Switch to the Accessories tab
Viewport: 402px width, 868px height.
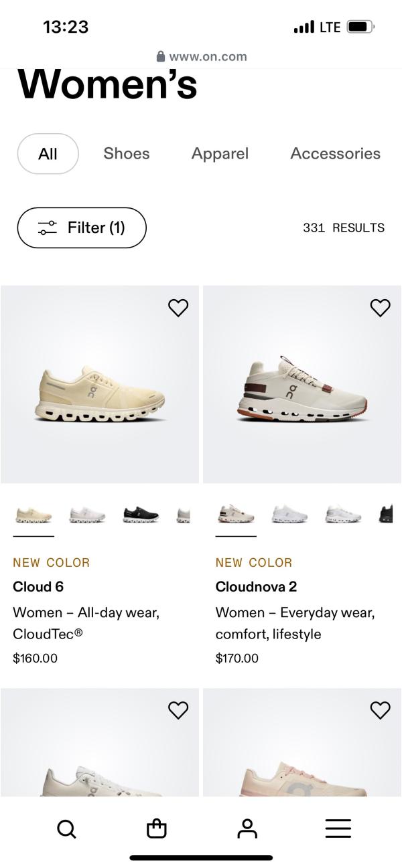click(x=335, y=154)
